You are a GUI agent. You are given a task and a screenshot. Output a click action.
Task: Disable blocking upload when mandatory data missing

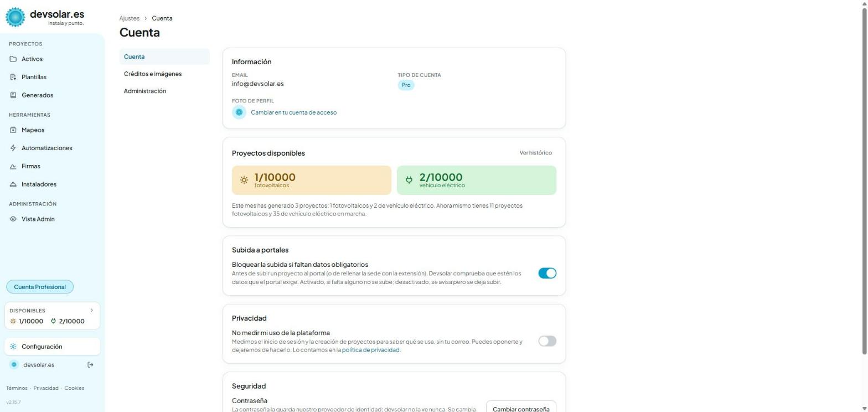[x=547, y=273]
